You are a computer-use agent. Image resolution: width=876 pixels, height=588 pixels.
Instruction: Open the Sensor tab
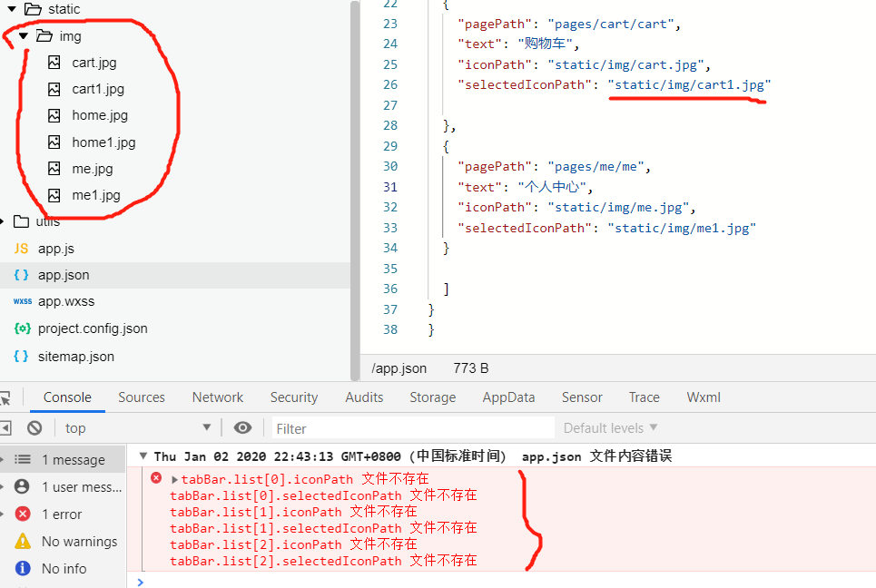point(582,397)
